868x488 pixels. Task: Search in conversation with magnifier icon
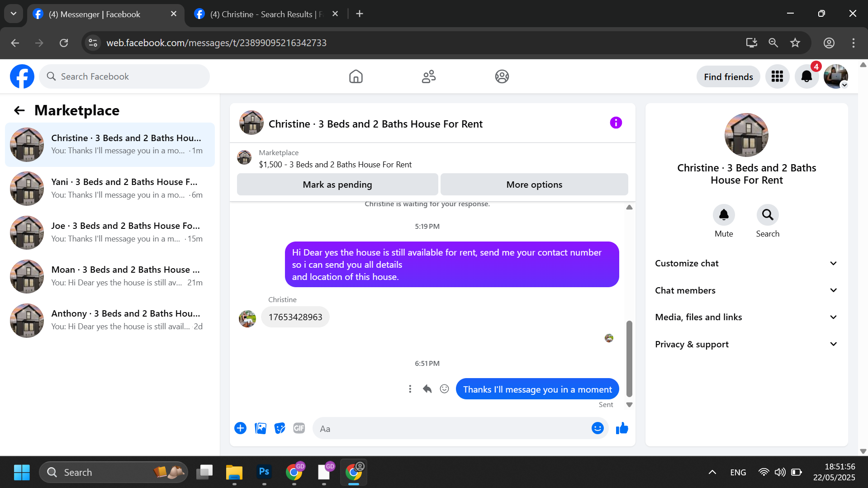click(x=768, y=214)
